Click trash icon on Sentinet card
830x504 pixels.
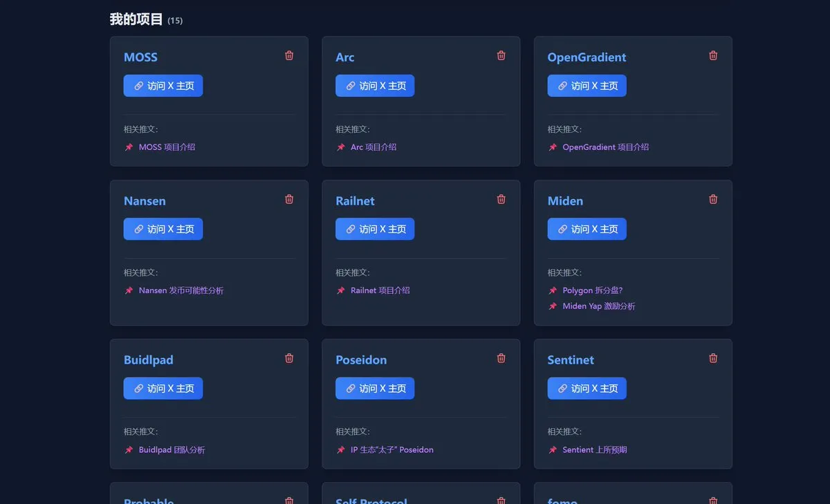pos(713,358)
